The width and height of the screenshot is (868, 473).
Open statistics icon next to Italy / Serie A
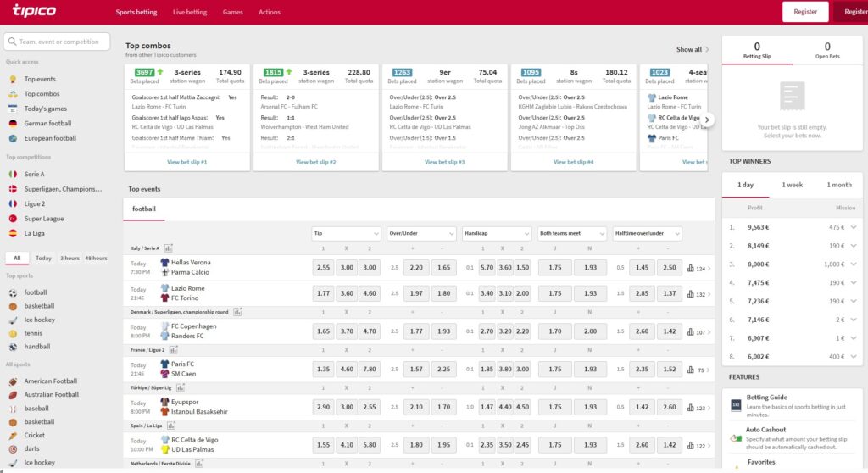pyautogui.click(x=169, y=248)
